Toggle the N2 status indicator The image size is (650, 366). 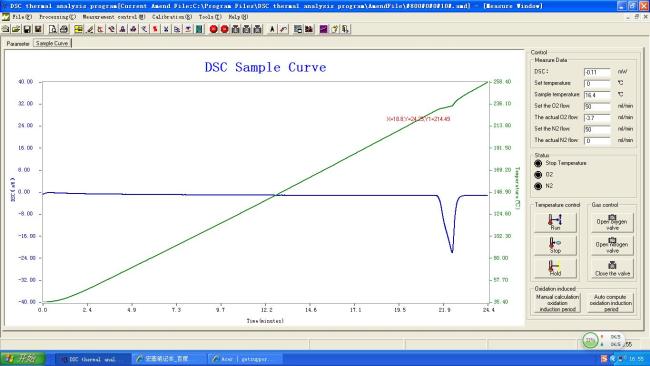538,186
